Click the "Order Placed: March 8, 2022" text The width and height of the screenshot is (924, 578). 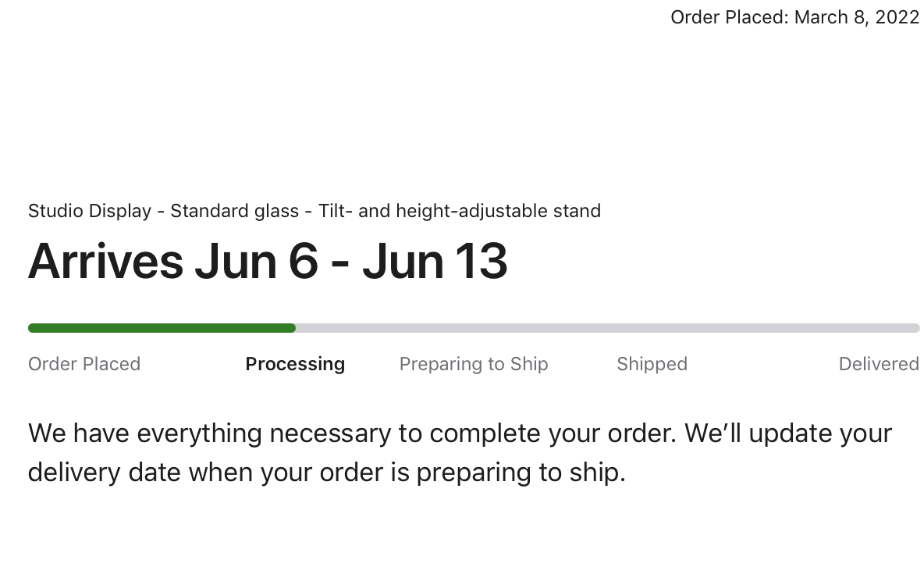[x=794, y=17]
